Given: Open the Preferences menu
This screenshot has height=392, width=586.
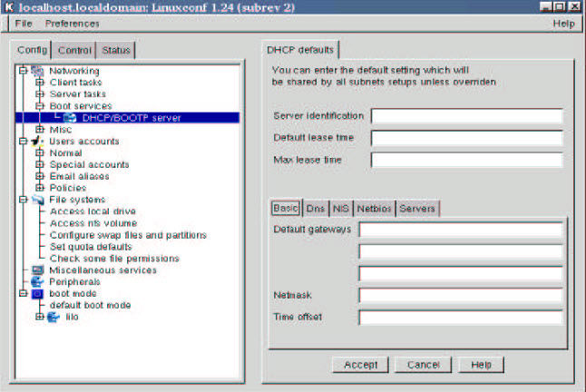Looking at the screenshot, I should pos(73,24).
